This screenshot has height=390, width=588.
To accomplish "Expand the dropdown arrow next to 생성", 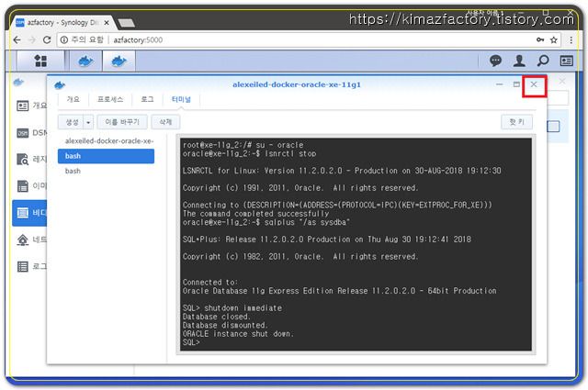I will [88, 122].
